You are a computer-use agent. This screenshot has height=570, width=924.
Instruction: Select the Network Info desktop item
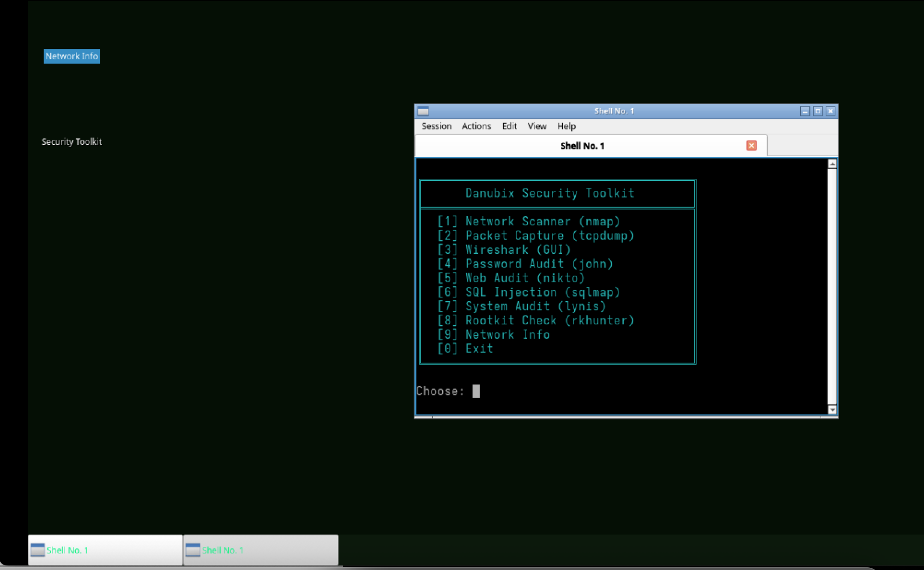[x=72, y=56]
